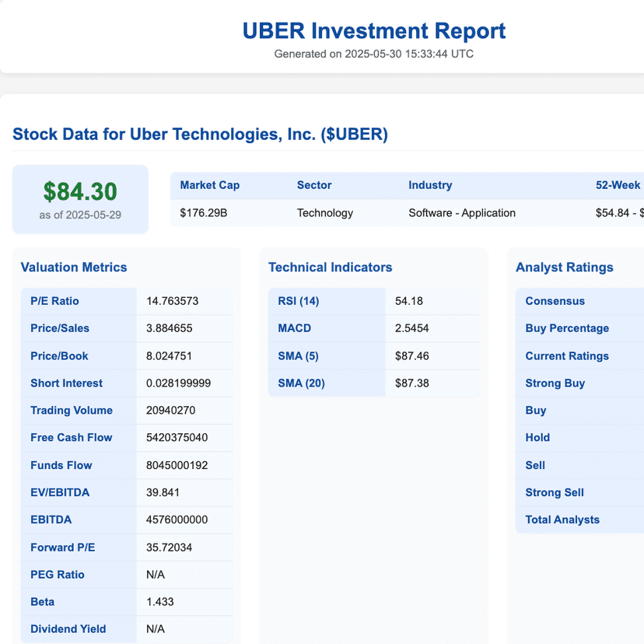Click the UBER Investment Report title

click(374, 30)
